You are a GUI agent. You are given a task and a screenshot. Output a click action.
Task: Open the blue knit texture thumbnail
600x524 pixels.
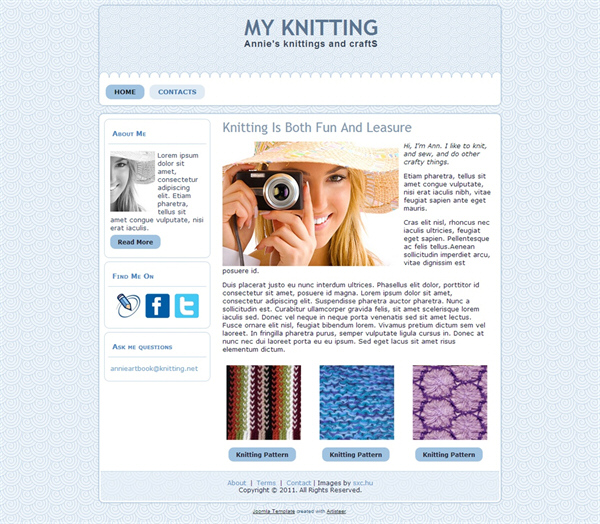(x=357, y=402)
